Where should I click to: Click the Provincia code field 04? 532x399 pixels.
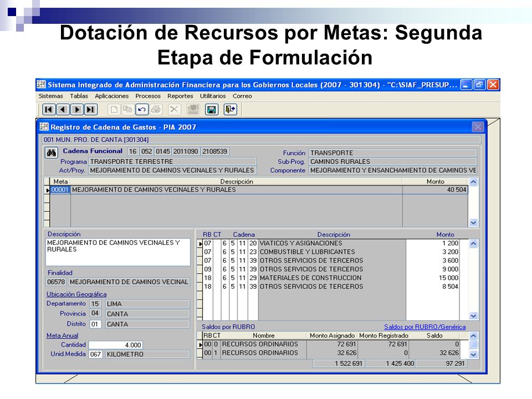(95, 314)
